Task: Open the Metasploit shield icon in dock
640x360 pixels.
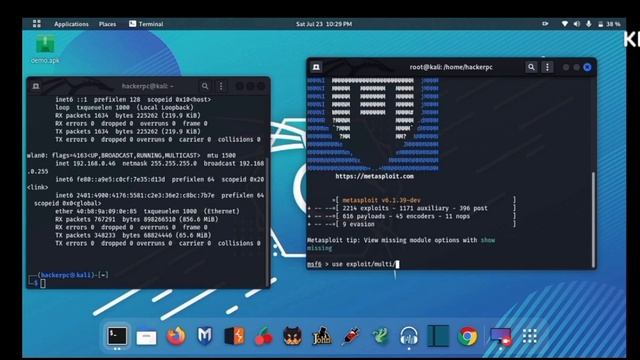Action: (x=205, y=336)
